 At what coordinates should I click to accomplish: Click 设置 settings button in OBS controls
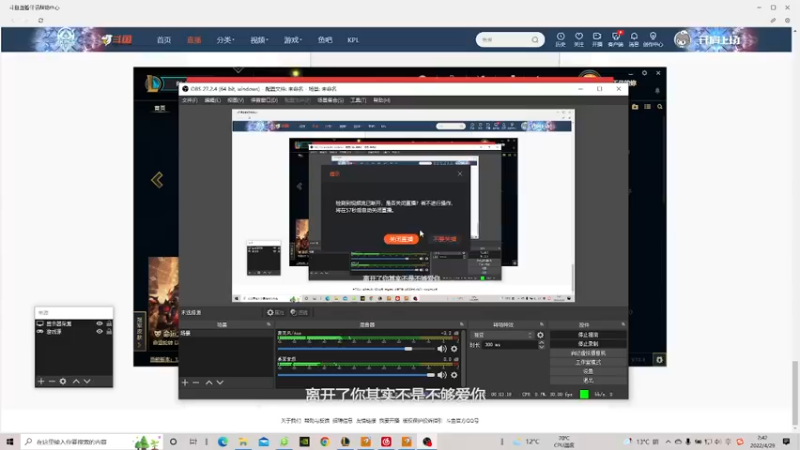(588, 371)
